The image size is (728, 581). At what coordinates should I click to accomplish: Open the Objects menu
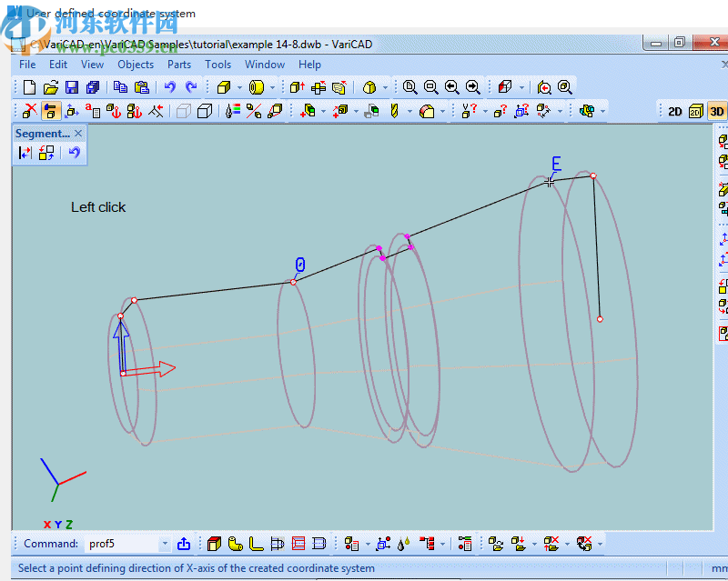[136, 65]
